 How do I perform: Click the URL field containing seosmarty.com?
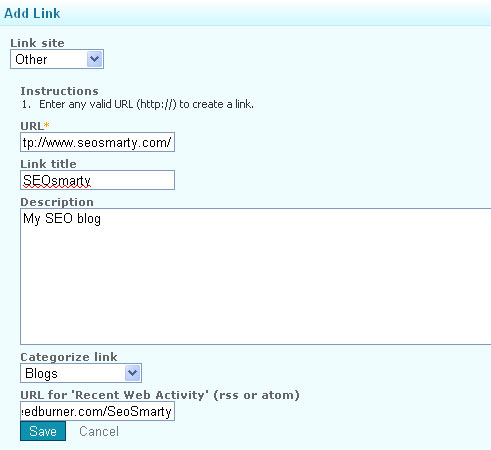coord(97,142)
